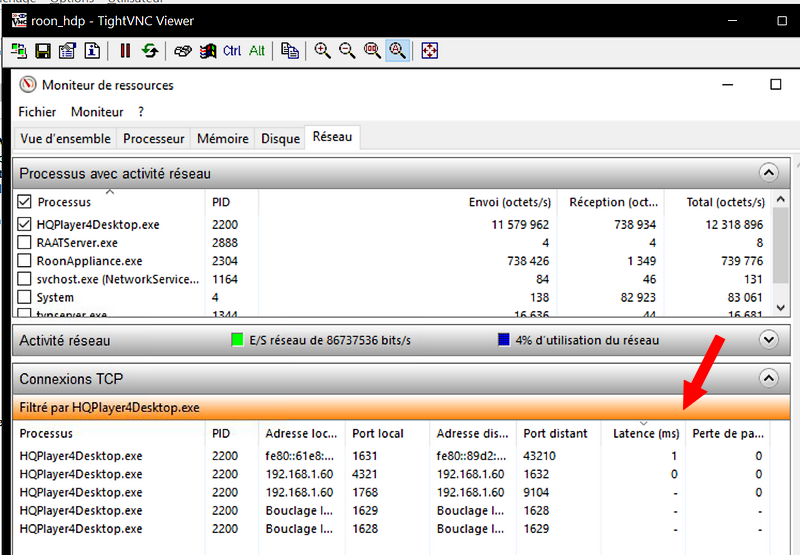Open the ? help menu
The height and width of the screenshot is (555, 800).
click(141, 112)
